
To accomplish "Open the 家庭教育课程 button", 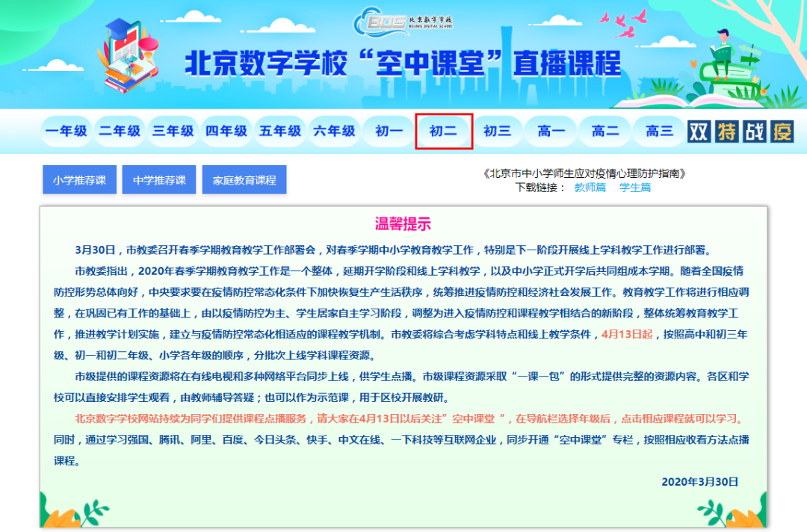I will 244,180.
